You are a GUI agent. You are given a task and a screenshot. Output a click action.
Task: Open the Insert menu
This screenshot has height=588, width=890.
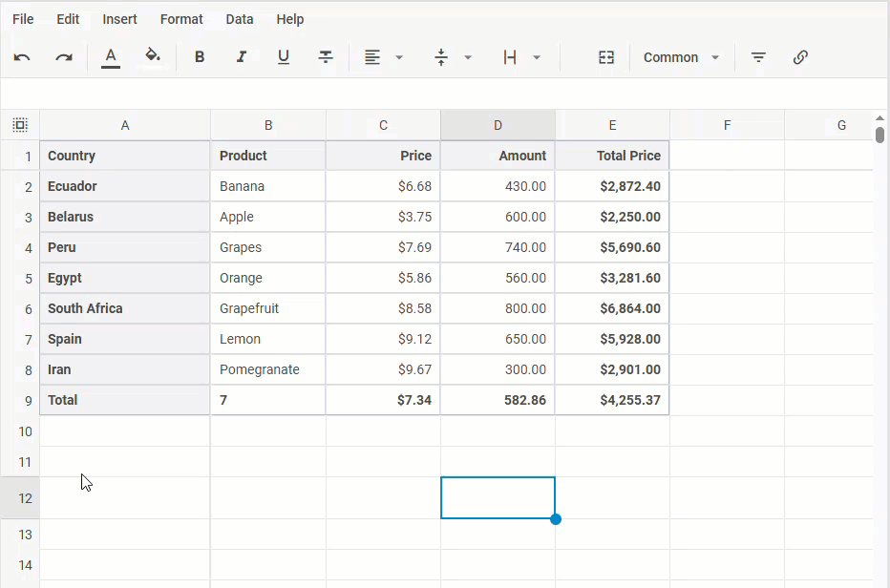click(x=119, y=19)
